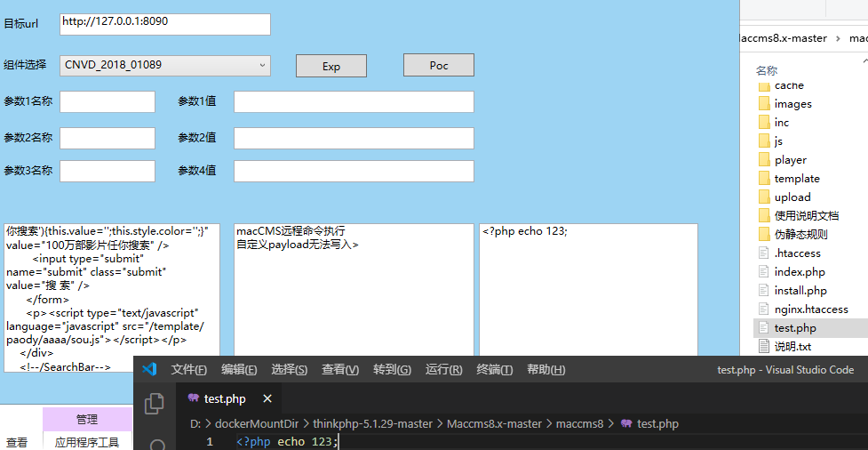Image resolution: width=868 pixels, height=450 pixels.
Task: Open the 转到(G) menu in VS Code
Action: tap(393, 370)
